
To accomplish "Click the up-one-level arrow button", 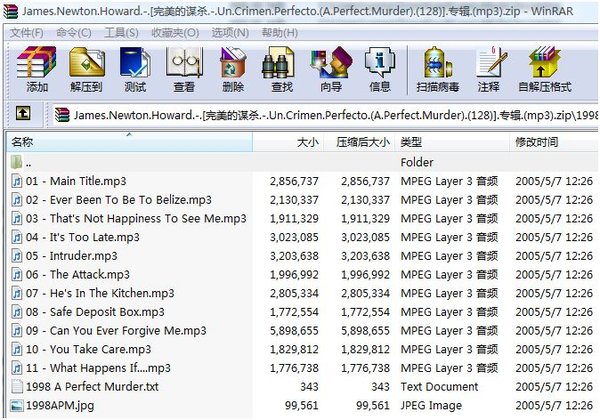I will pos(23,113).
